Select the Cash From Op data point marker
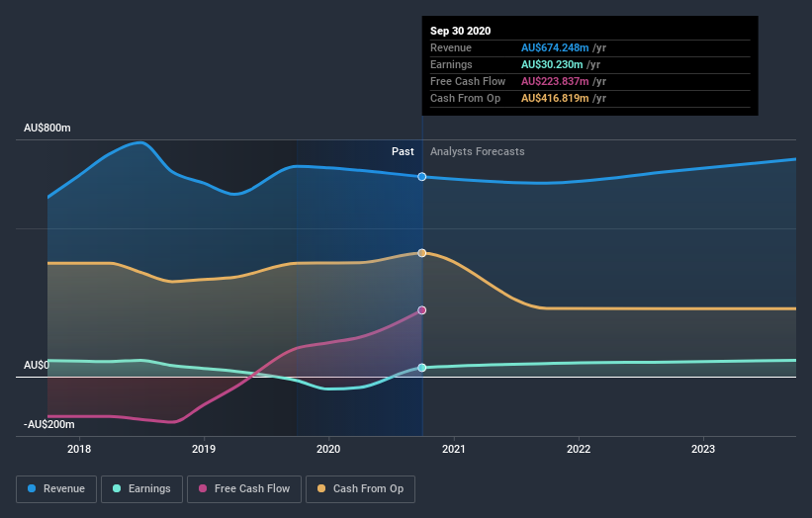 point(422,253)
